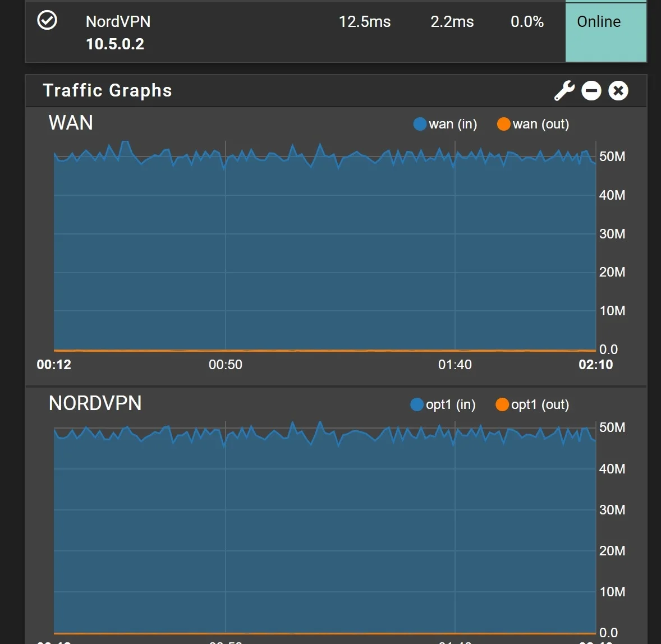Screen dimensions: 661x644
Task: Click the NORDVPN graph title
Action: click(x=95, y=403)
